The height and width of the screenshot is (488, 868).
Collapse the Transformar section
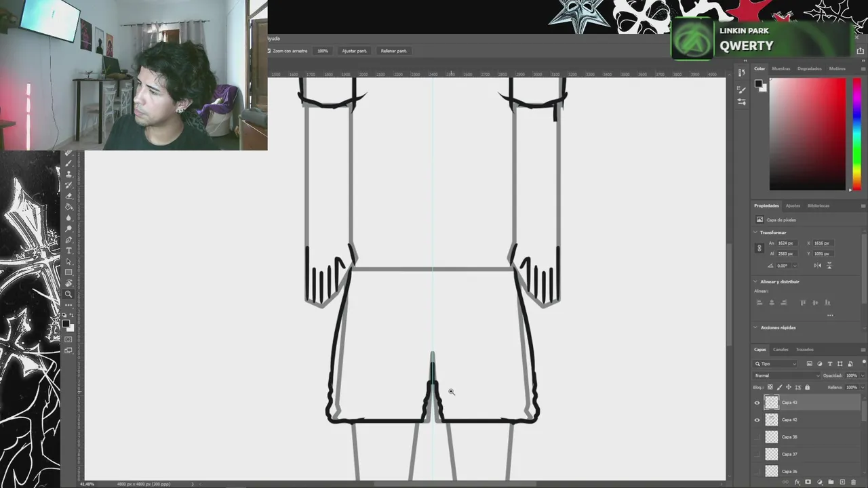point(755,232)
